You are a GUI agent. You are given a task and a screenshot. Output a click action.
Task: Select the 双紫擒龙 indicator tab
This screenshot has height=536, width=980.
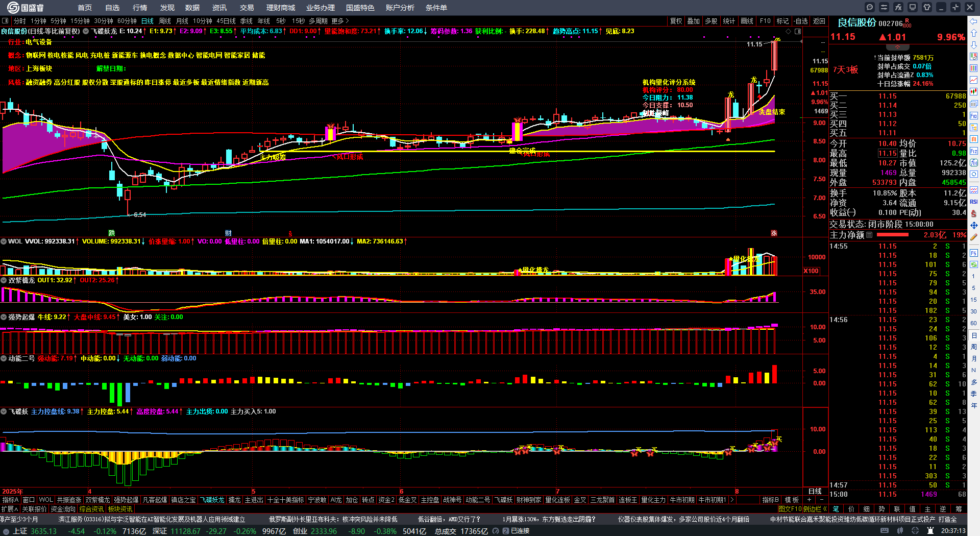[x=97, y=500]
